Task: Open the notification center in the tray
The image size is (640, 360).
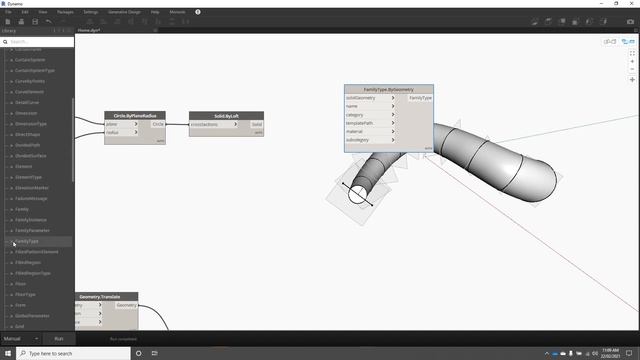Action: [629, 353]
